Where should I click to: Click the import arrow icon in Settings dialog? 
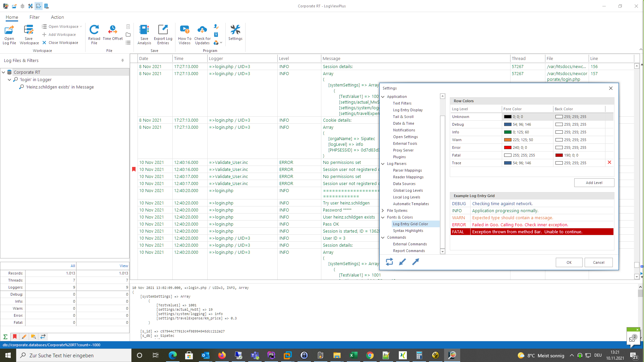[402, 262]
